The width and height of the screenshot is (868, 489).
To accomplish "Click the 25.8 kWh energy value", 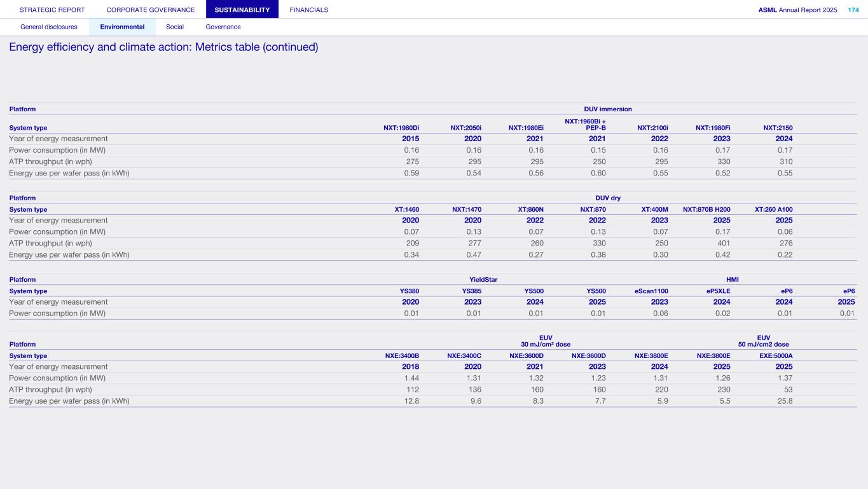I will [x=783, y=401].
